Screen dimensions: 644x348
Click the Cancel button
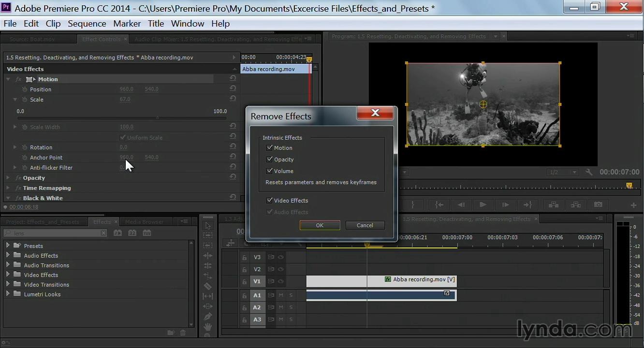coord(365,225)
